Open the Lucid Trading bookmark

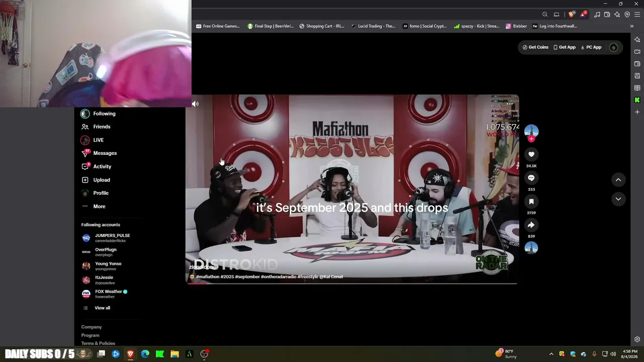tap(374, 26)
